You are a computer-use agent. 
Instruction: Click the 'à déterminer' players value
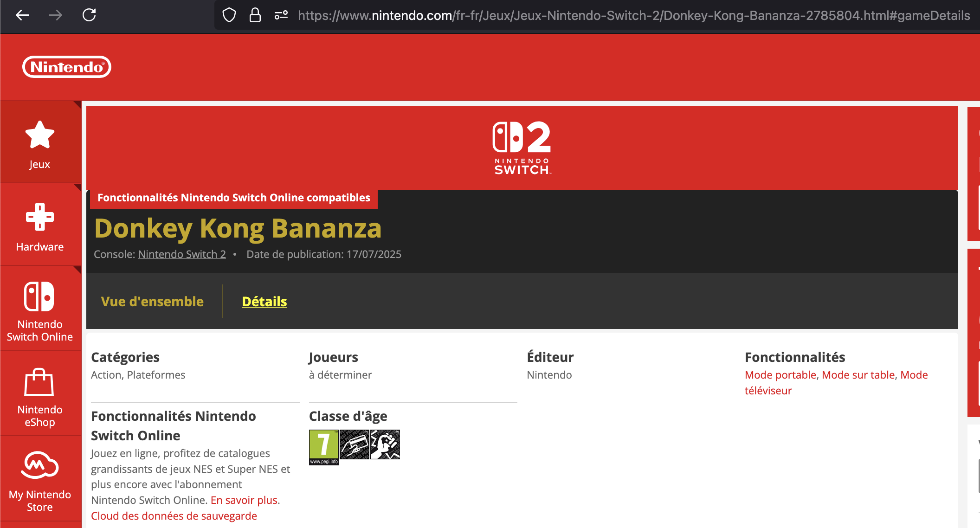(x=340, y=375)
